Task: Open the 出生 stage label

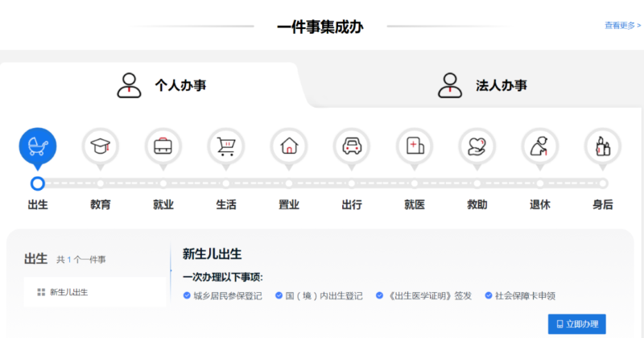Action: click(38, 204)
